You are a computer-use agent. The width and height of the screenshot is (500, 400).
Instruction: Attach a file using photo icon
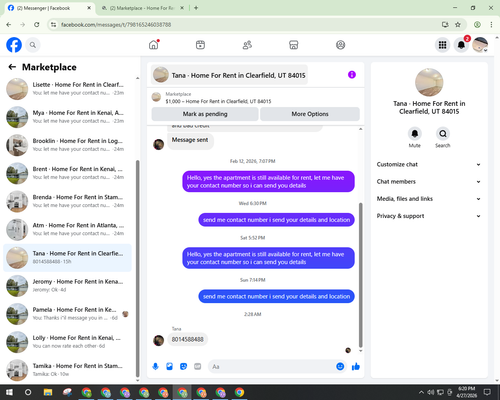170,367
